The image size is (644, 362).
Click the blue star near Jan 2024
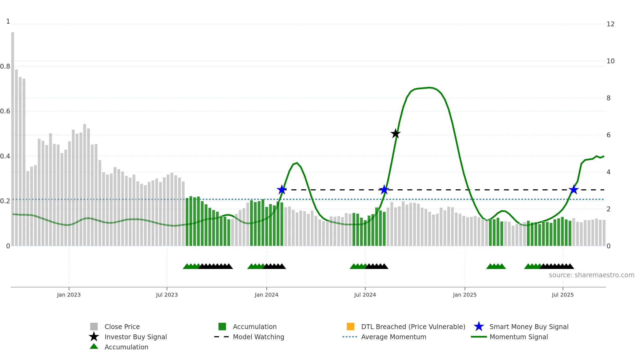point(282,190)
